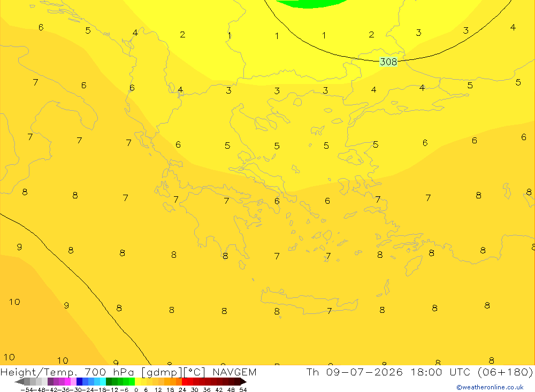
Task: Pick the dark blue swatch in color legend
Action: [x=79, y=382]
